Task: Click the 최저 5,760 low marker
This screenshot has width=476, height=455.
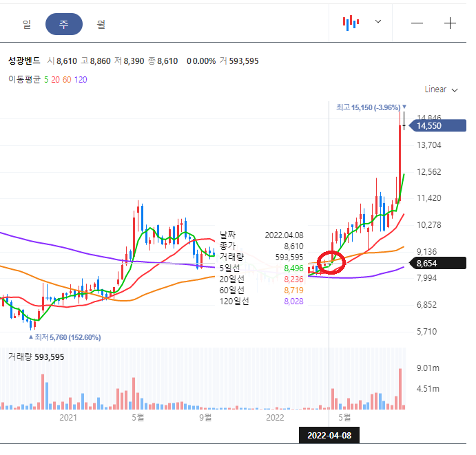Action: point(65,337)
